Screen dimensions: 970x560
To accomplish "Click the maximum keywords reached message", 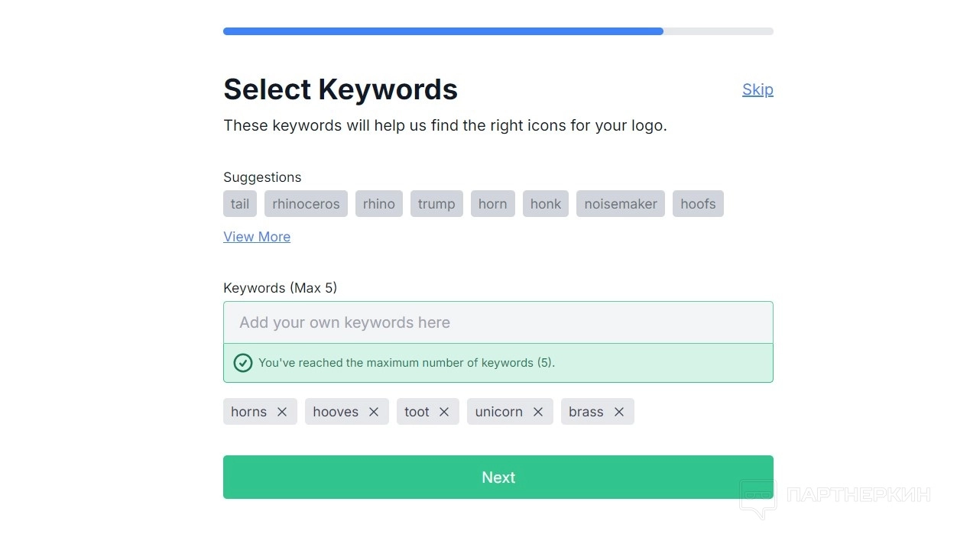I will click(407, 363).
